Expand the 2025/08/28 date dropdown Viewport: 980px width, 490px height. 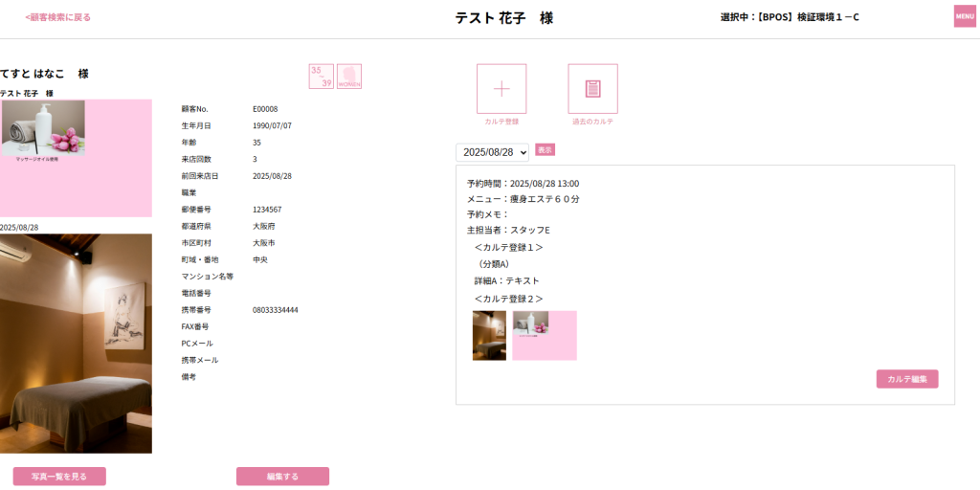point(492,152)
